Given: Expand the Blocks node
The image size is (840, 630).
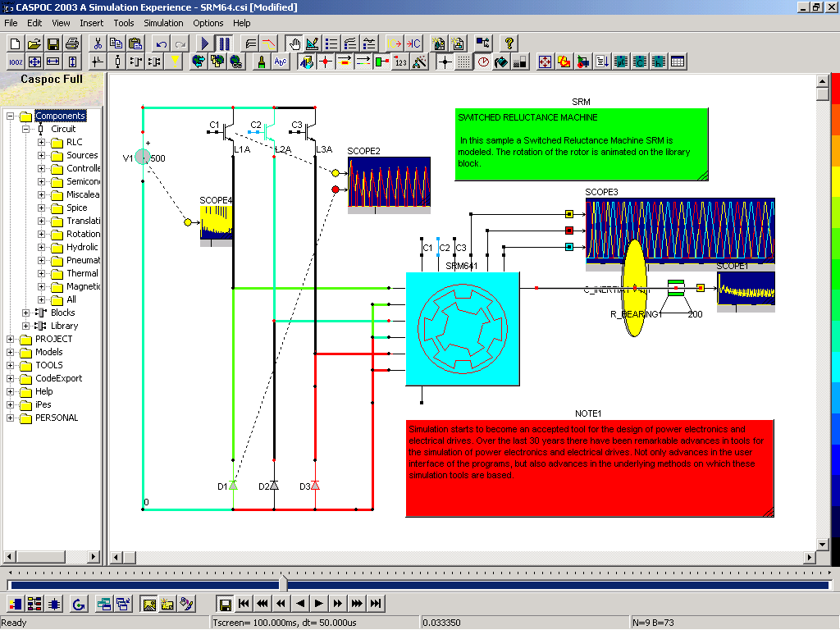Looking at the screenshot, I should coord(25,313).
